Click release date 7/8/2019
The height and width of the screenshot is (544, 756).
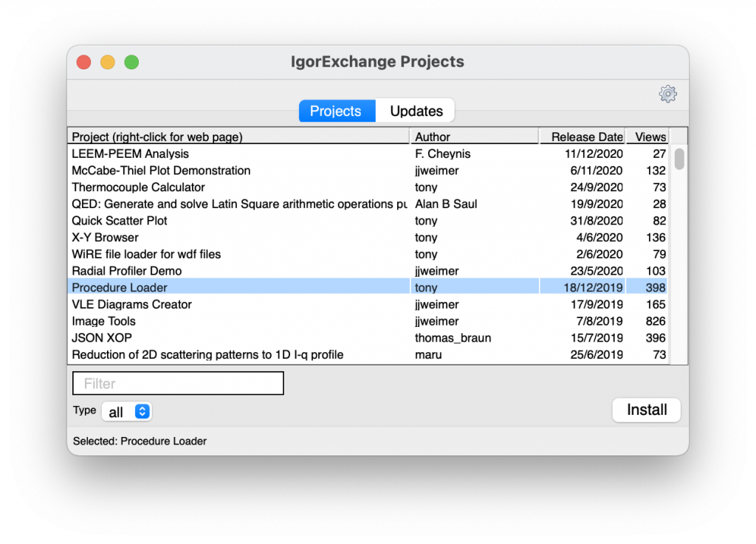click(599, 321)
